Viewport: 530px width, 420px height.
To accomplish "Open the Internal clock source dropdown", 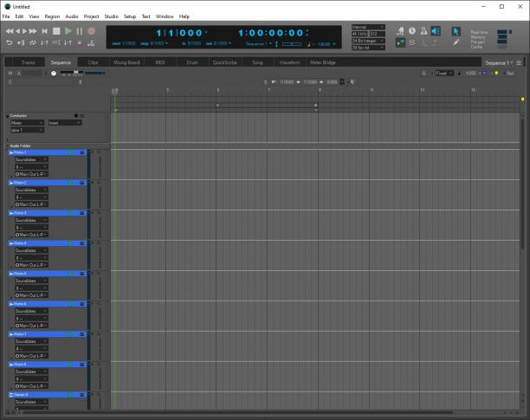I will 368,27.
